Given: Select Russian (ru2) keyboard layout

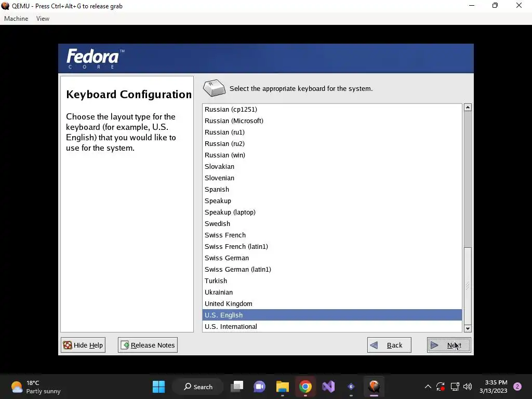Looking at the screenshot, I should click(332, 143).
